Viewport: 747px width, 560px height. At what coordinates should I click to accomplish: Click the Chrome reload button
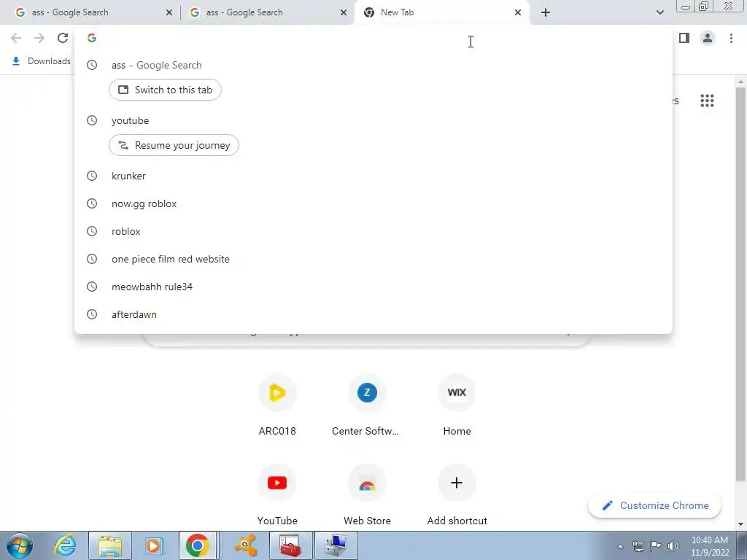click(x=63, y=38)
